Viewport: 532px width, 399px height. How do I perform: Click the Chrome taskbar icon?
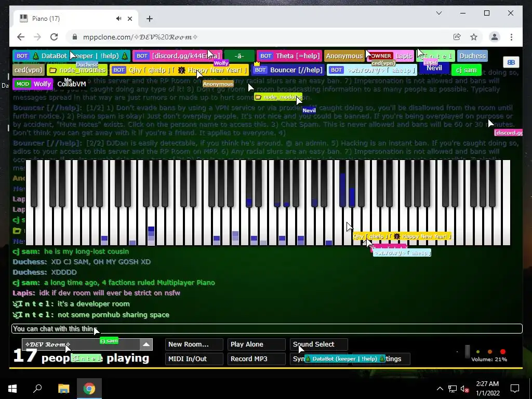click(x=89, y=388)
